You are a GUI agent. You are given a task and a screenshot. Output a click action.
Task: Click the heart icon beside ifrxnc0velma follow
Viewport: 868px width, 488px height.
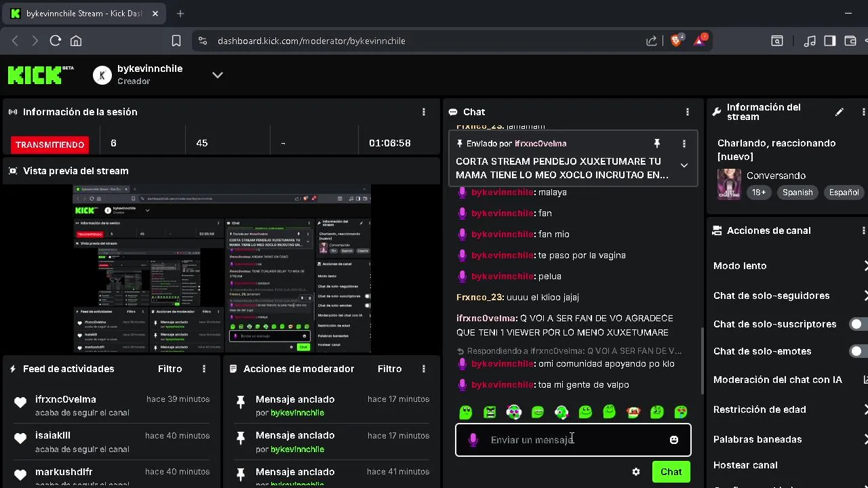pyautogui.click(x=20, y=403)
